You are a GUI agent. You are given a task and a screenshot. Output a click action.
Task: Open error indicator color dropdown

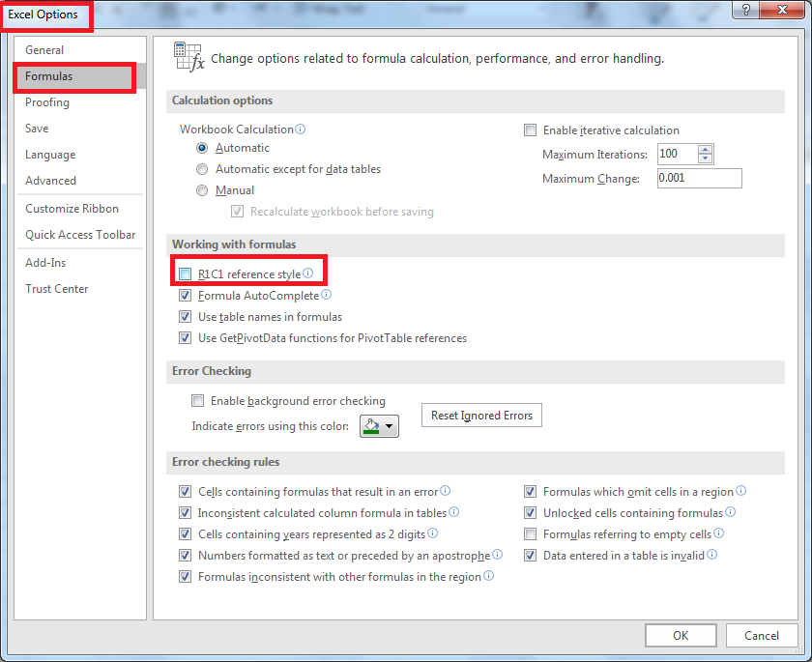click(x=379, y=426)
